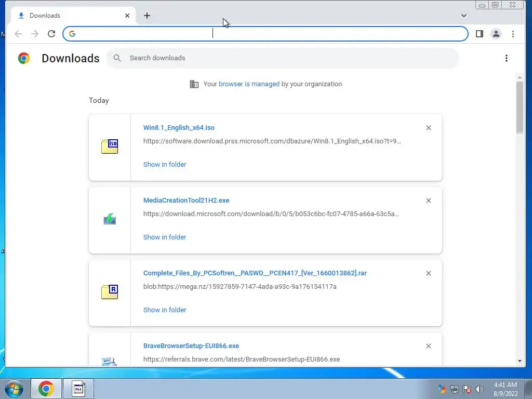
Task: Open the BraveBrowserSetup-EUI866.exe link
Action: [x=191, y=345]
